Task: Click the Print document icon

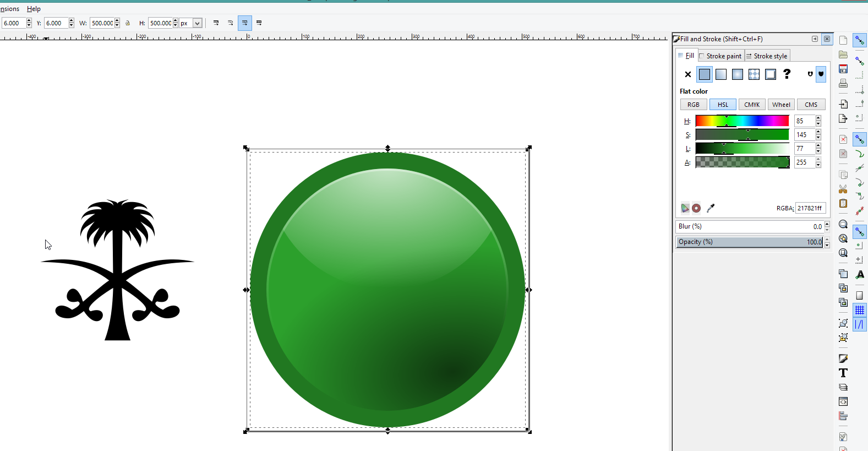Action: tap(843, 83)
